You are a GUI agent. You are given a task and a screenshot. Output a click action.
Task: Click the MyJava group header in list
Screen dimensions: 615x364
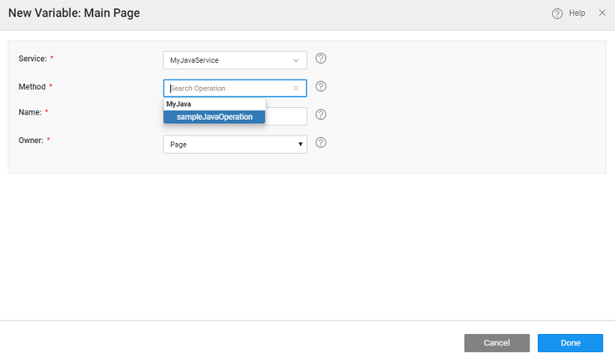(179, 104)
